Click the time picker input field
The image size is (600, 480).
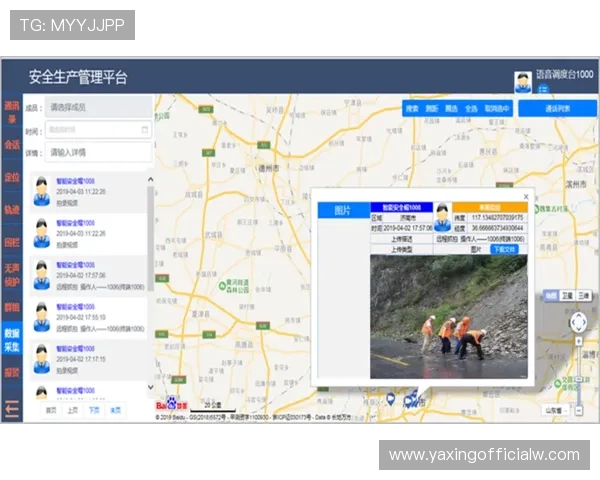click(99, 129)
